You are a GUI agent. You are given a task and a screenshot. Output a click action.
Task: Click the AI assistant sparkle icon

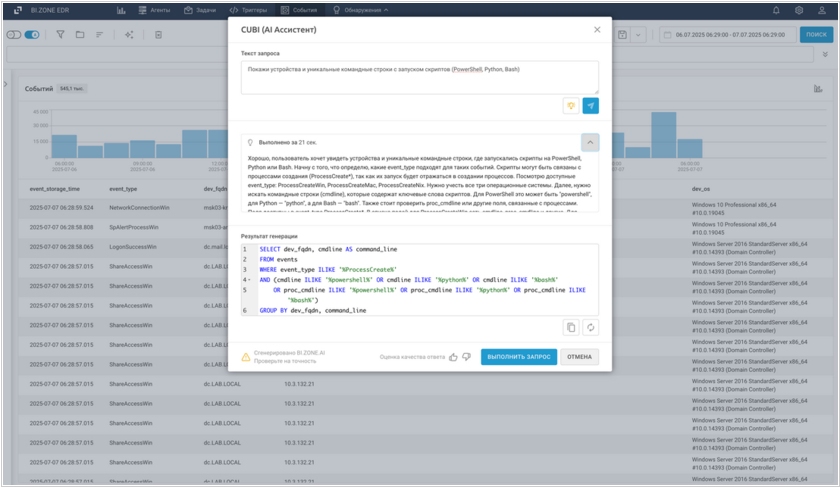click(129, 35)
